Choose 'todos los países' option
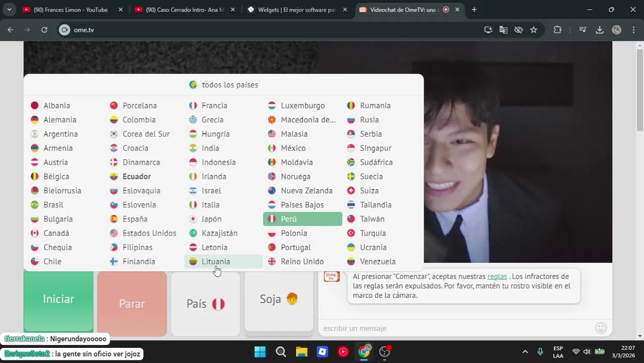The image size is (644, 363). tap(224, 85)
